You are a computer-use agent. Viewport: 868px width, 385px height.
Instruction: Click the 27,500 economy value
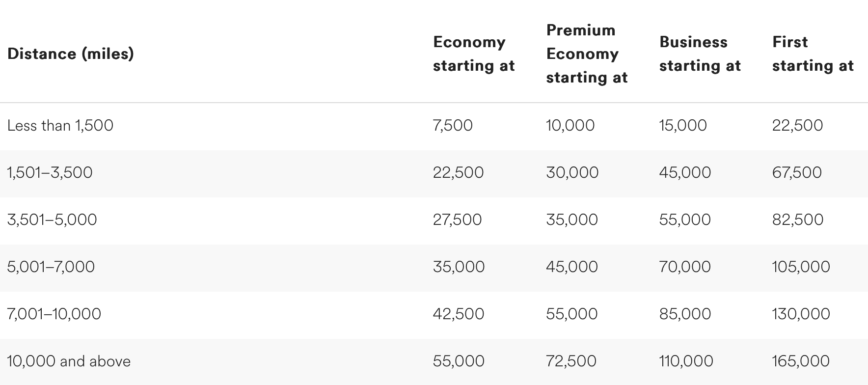[458, 220]
